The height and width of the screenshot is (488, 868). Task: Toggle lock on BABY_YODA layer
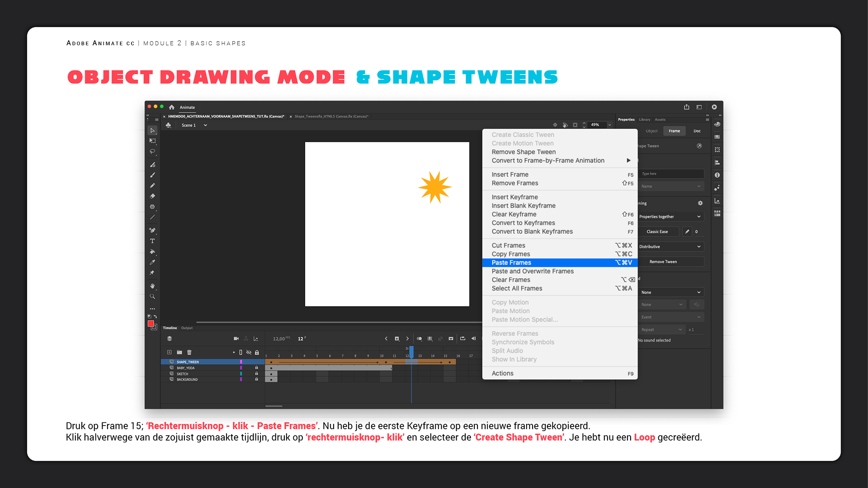256,368
